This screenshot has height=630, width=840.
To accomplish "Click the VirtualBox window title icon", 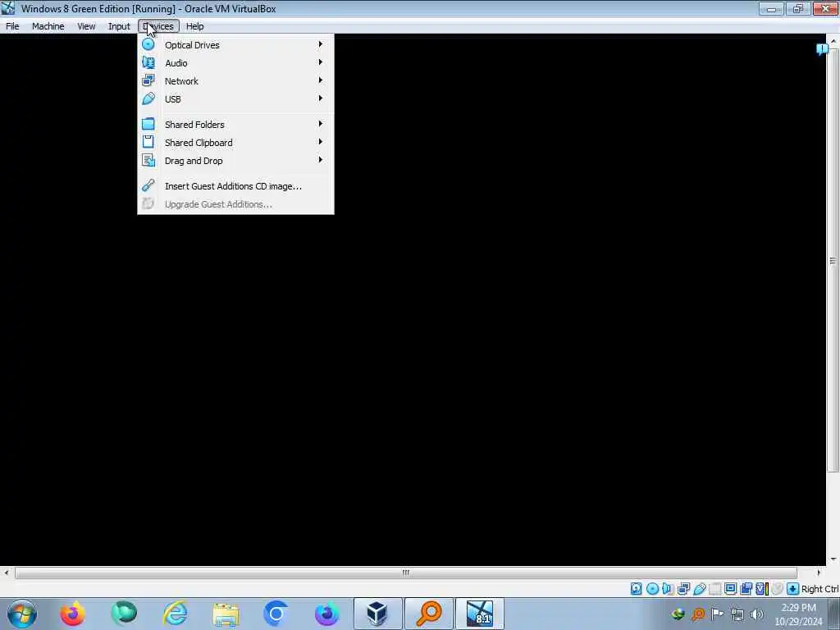I will pyautogui.click(x=8, y=8).
